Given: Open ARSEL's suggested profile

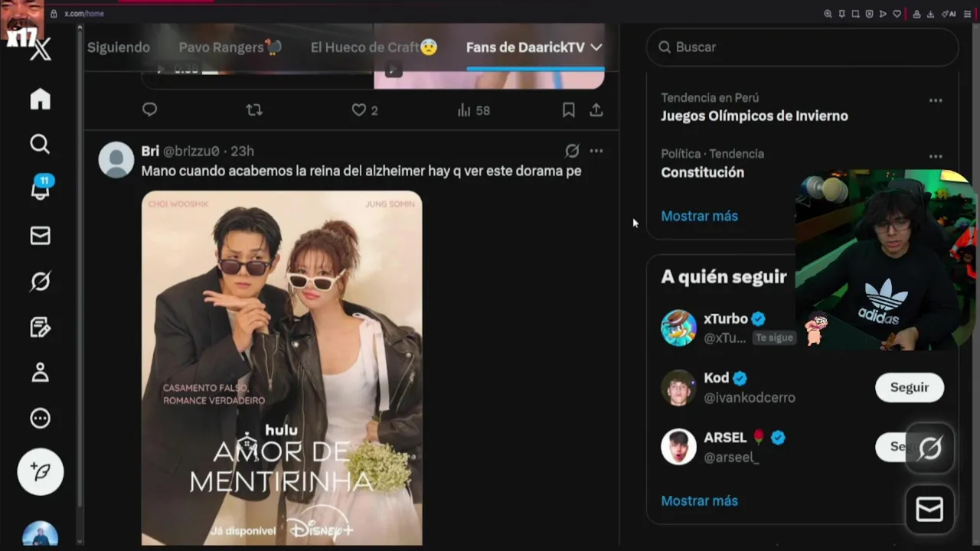Looking at the screenshot, I should (x=724, y=438).
